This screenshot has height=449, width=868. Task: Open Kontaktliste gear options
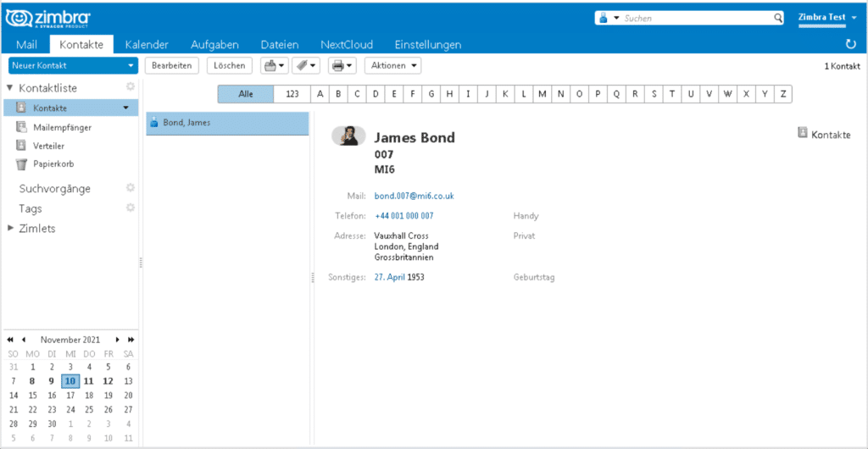click(x=130, y=86)
